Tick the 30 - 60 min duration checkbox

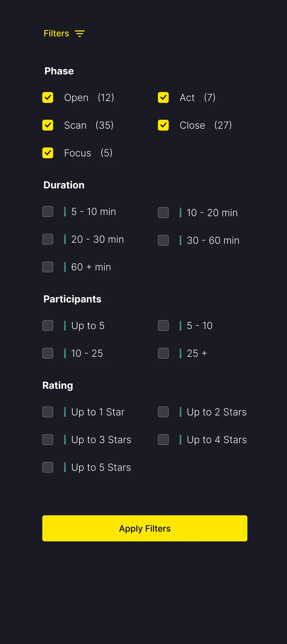pos(163,240)
